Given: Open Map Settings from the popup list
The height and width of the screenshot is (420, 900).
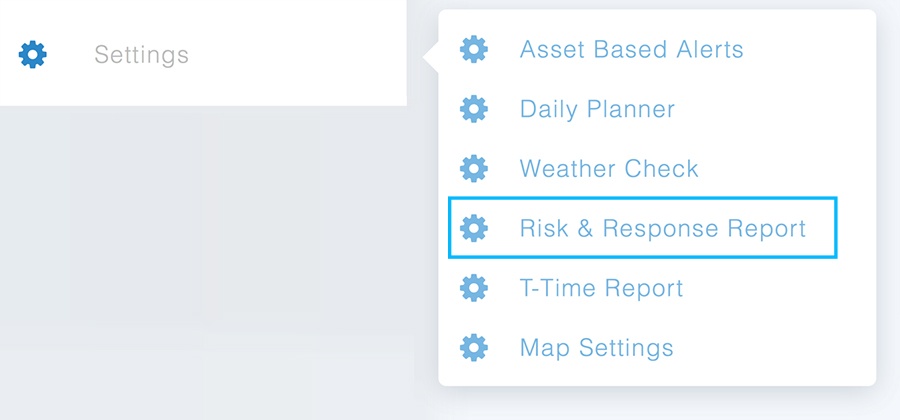Looking at the screenshot, I should coord(596,348).
